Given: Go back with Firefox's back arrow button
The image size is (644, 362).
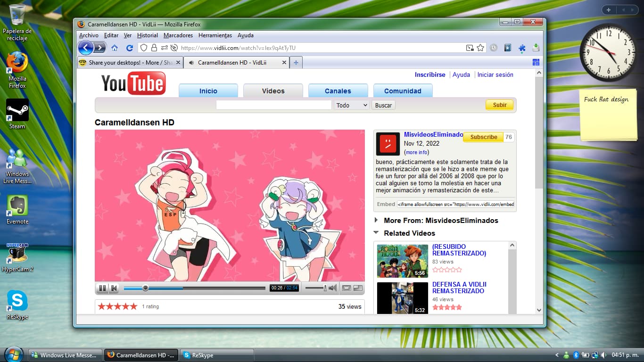Looking at the screenshot, I should [86, 48].
